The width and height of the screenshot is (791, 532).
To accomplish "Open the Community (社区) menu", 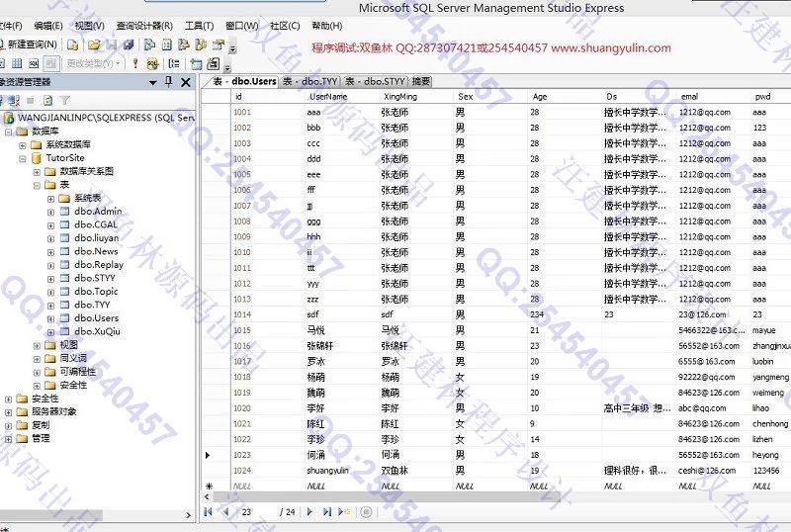I will tap(285, 26).
